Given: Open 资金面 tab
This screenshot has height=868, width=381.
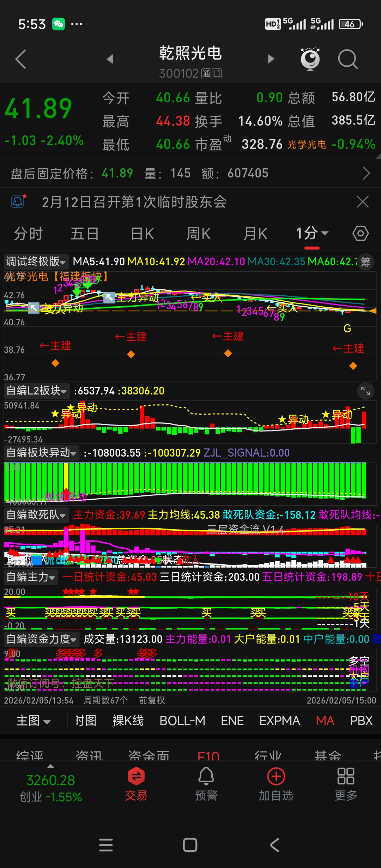Looking at the screenshot, I should [x=149, y=755].
